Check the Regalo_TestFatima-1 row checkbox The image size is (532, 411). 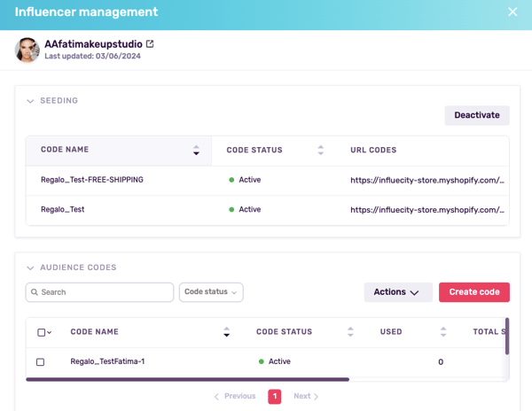40,362
